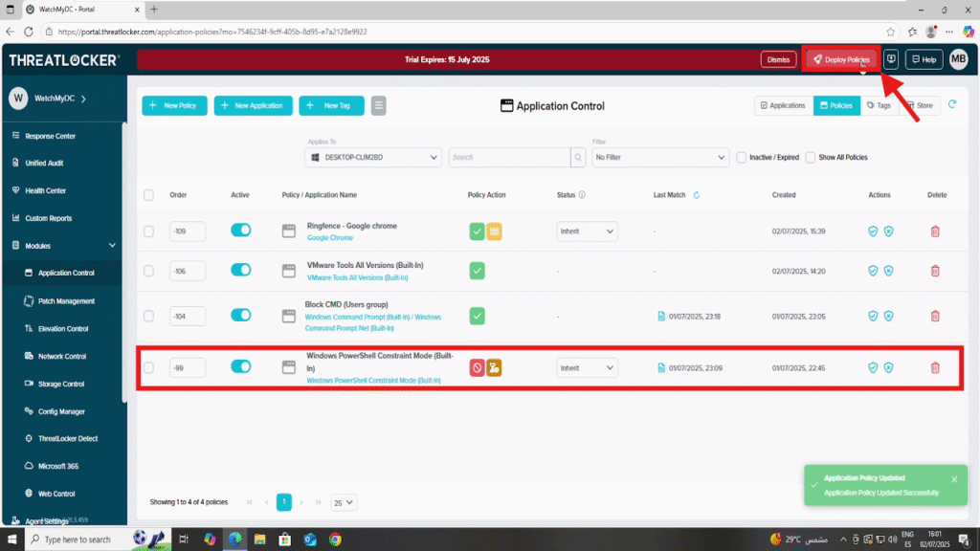The height and width of the screenshot is (551, 980).
Task: Click the red delete icon for Ringfence - Google chrome
Action: 935,231
